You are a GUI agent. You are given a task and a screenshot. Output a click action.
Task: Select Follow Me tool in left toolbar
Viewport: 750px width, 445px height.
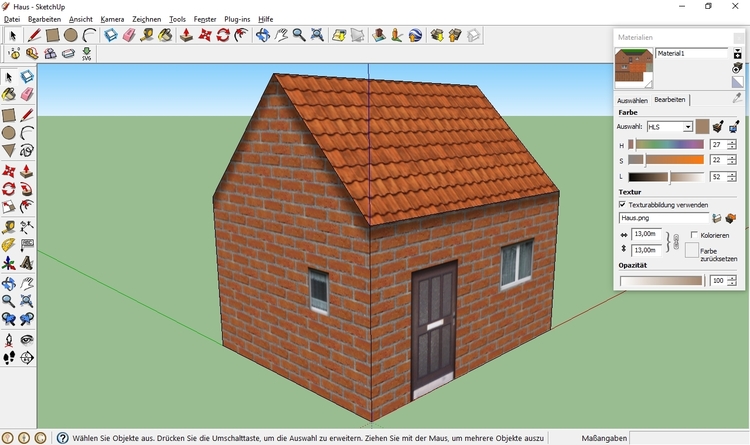coord(27,189)
